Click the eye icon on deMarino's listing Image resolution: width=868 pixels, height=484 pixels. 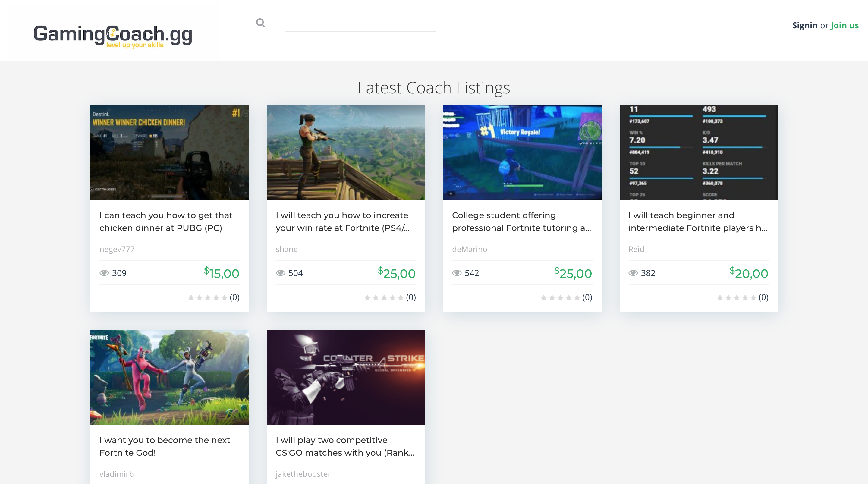(x=457, y=273)
